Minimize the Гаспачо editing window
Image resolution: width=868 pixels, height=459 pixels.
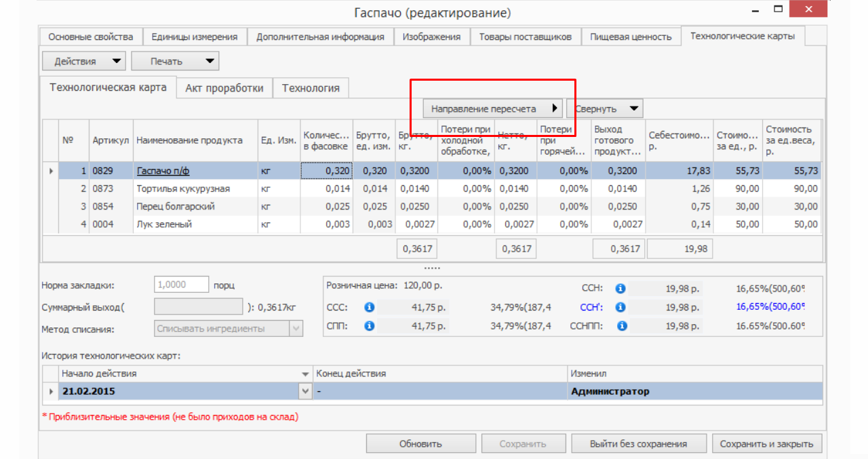(755, 11)
